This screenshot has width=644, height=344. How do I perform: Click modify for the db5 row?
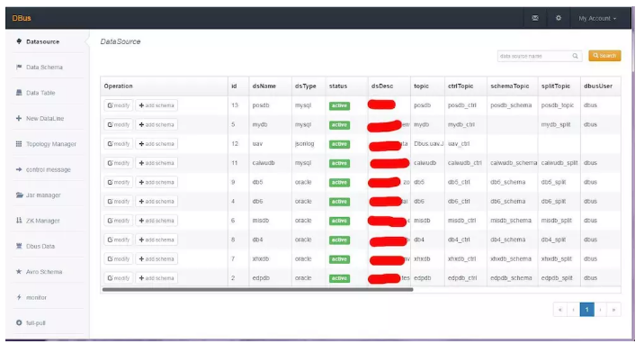(x=119, y=182)
